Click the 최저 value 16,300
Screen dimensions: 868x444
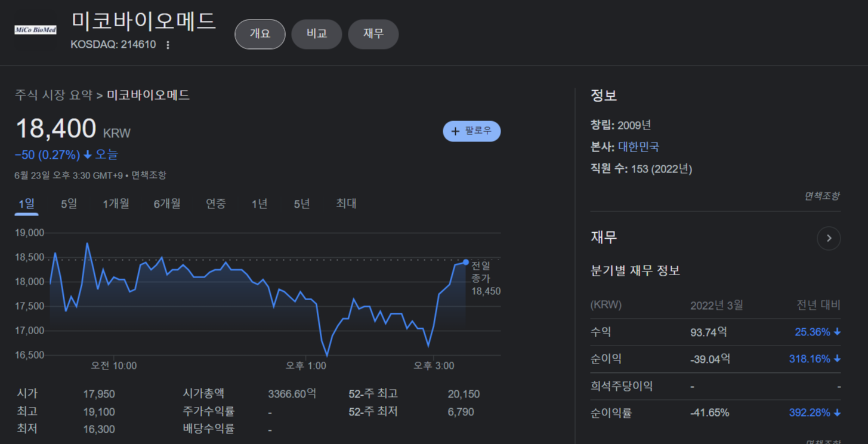coord(99,429)
